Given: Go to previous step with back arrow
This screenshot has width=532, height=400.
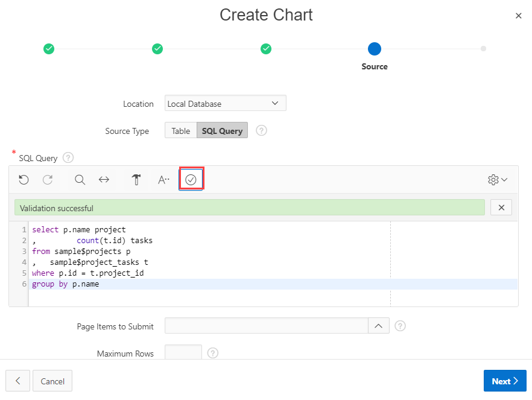Looking at the screenshot, I should [17, 381].
